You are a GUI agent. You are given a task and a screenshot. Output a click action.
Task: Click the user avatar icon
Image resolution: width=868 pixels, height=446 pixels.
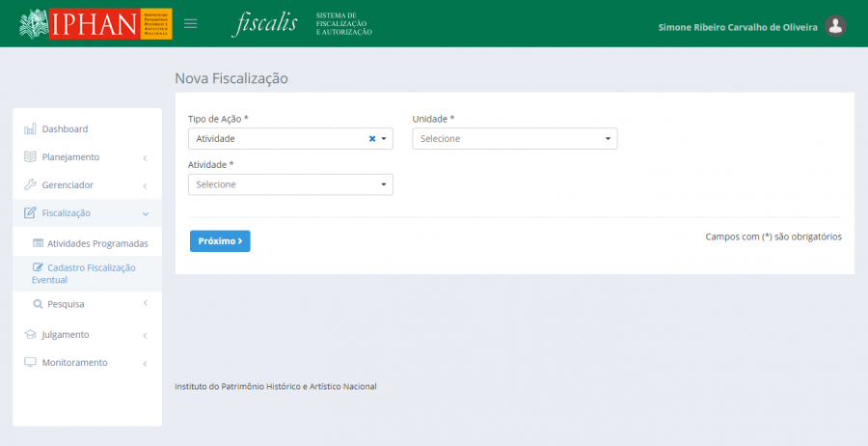click(836, 27)
